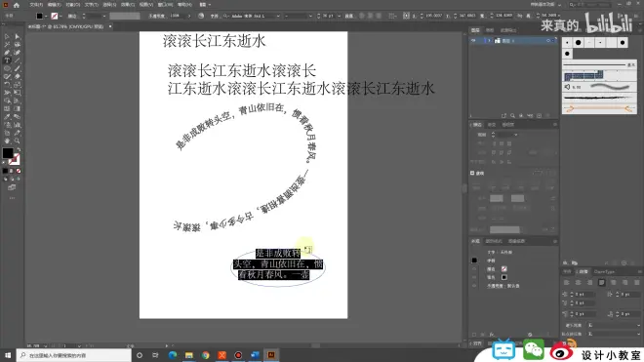Viewport: 644px width, 362px height.
Task: Pick the Zoom magnifier tool
Action: [x=17, y=141]
